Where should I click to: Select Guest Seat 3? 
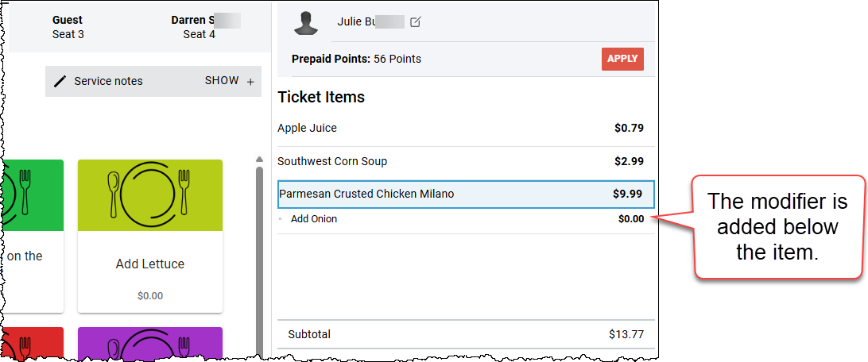click(x=68, y=27)
